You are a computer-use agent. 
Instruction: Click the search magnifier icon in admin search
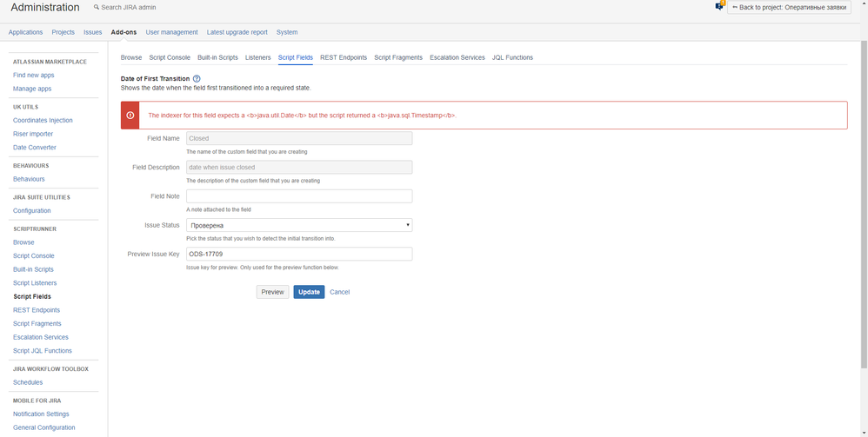point(97,7)
